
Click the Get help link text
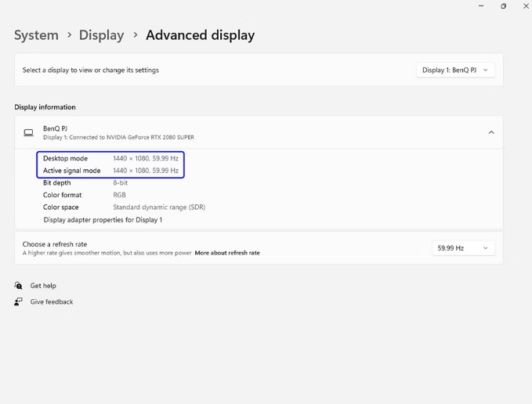coord(43,286)
